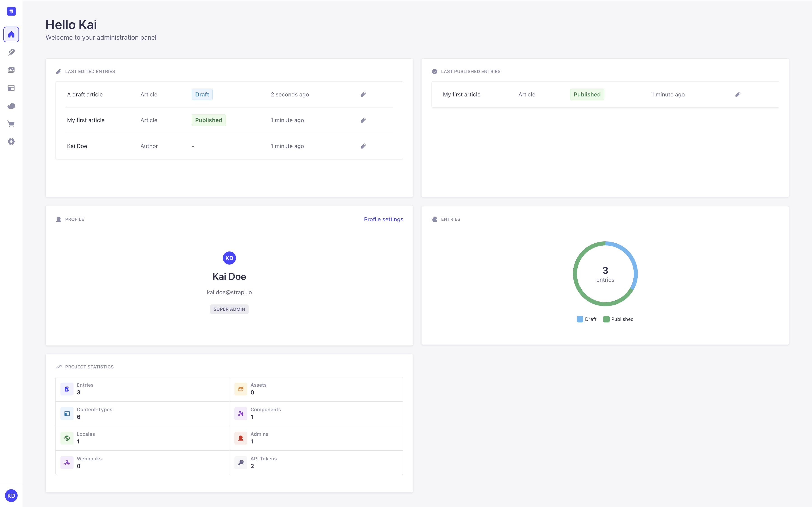Click the green Published color swatch
Image resolution: width=812 pixels, height=507 pixels.
(x=606, y=319)
